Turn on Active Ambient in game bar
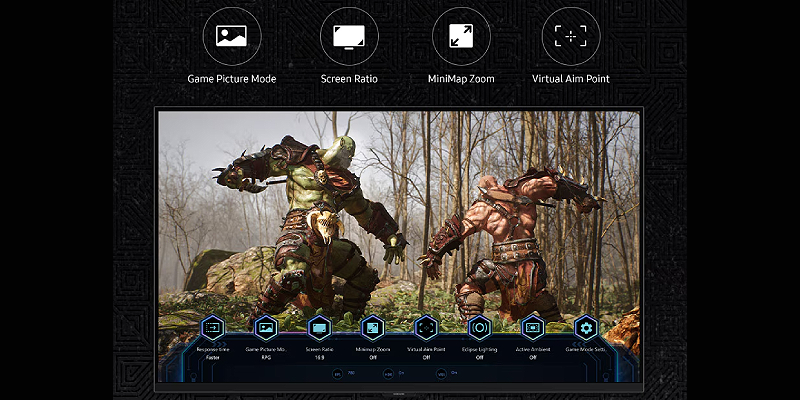Image resolution: width=800 pixels, height=400 pixels. (x=532, y=327)
